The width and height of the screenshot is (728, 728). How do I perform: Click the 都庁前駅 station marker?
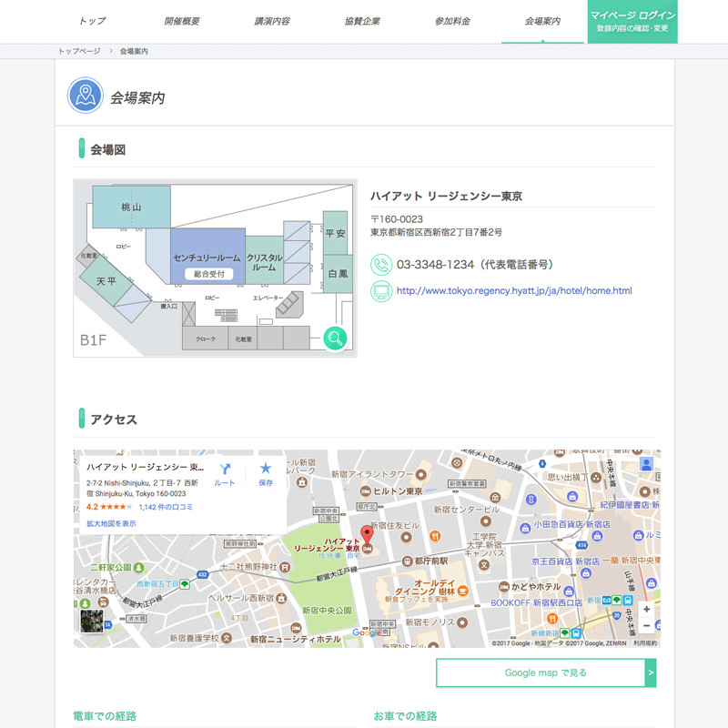[407, 561]
